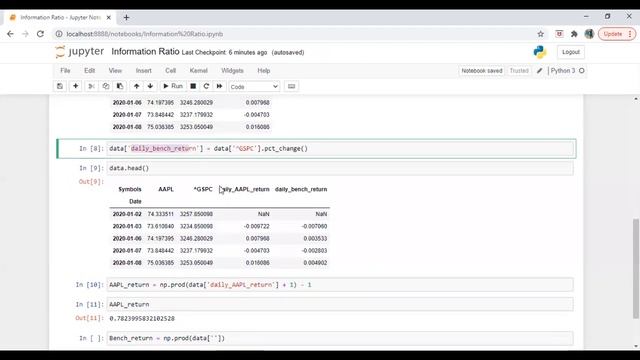Click the AAPL column header in Out[9]
640x360 pixels.
[x=166, y=189]
